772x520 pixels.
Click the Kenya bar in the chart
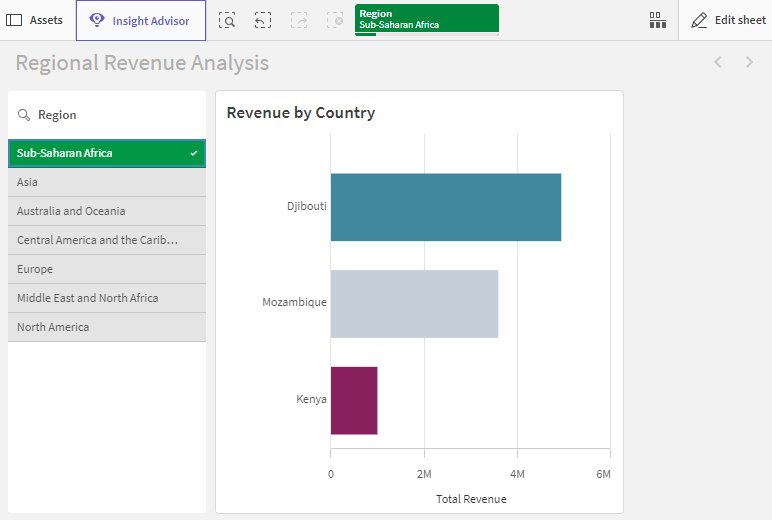coord(354,401)
